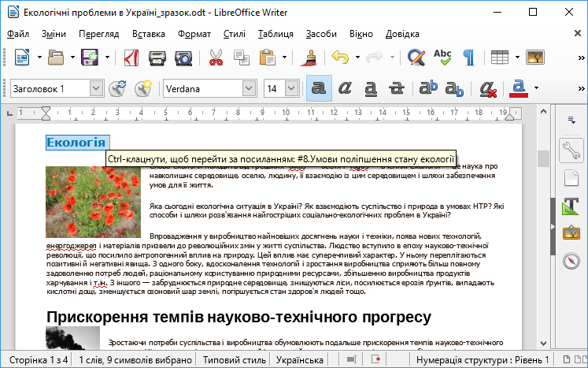
Task: Toggle selection mode in status bar
Action: (x=351, y=359)
